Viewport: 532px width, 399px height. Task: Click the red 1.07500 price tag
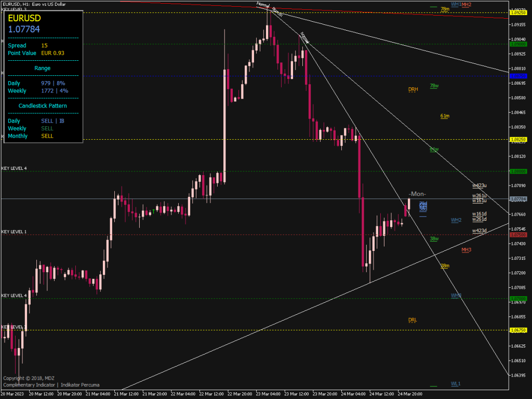coord(518,235)
